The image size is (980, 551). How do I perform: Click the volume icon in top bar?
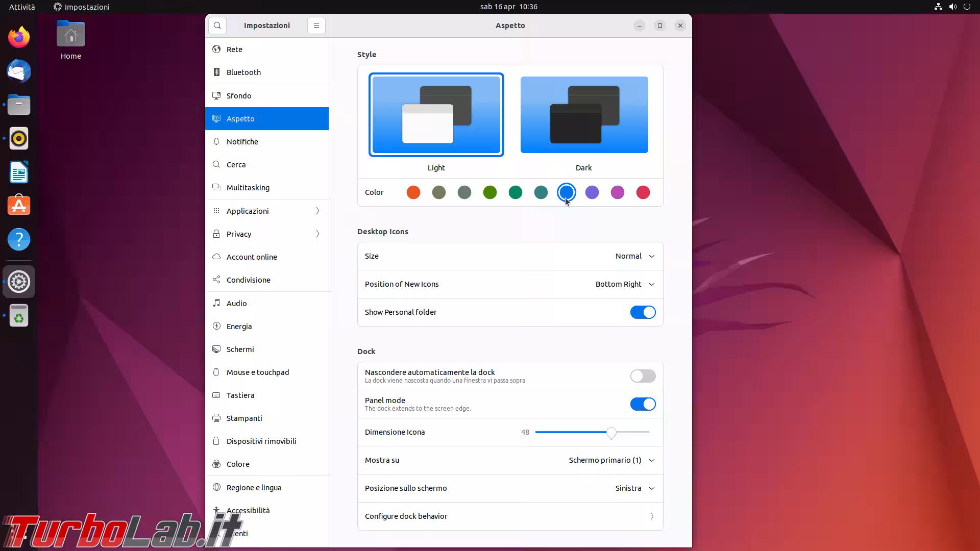(x=952, y=7)
